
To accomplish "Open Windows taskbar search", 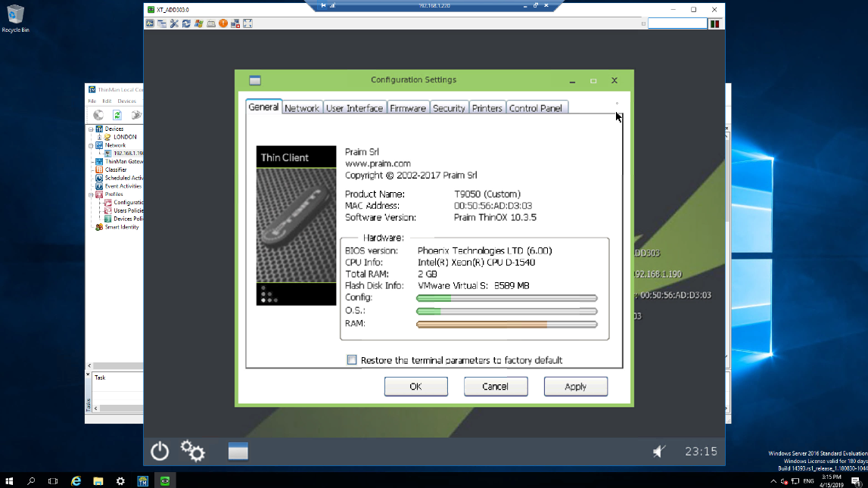I will point(31,480).
